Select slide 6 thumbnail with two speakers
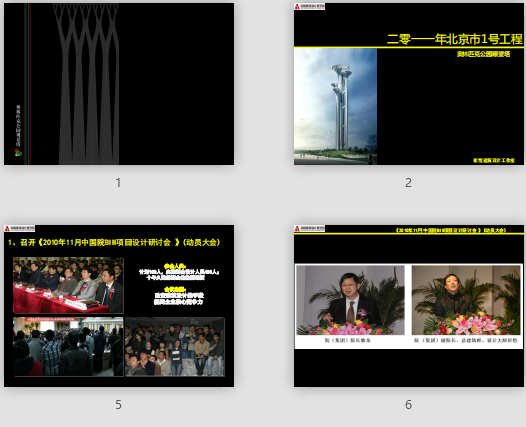526x427 pixels. click(x=409, y=306)
